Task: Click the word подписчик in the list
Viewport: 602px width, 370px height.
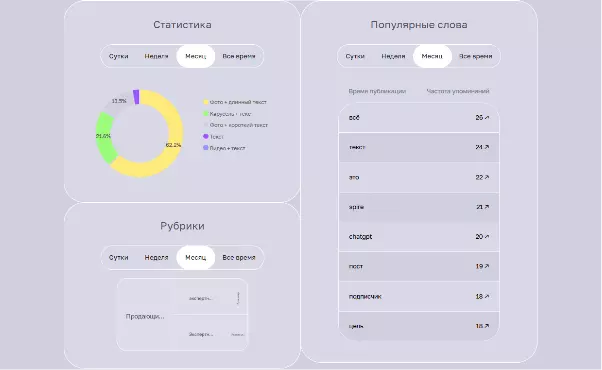Action: pyautogui.click(x=365, y=296)
